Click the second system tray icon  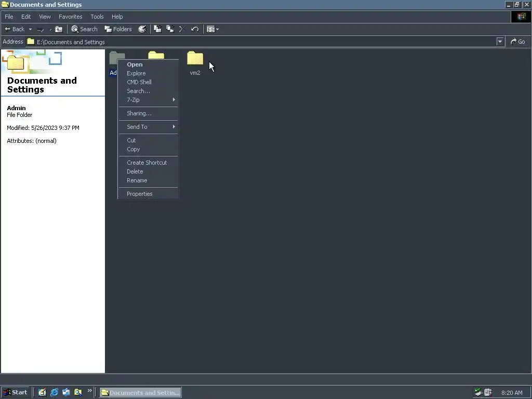tap(488, 393)
